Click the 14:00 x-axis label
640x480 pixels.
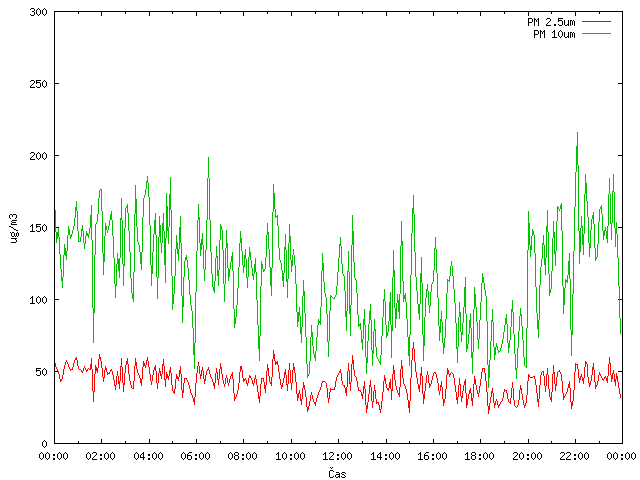[x=385, y=456]
